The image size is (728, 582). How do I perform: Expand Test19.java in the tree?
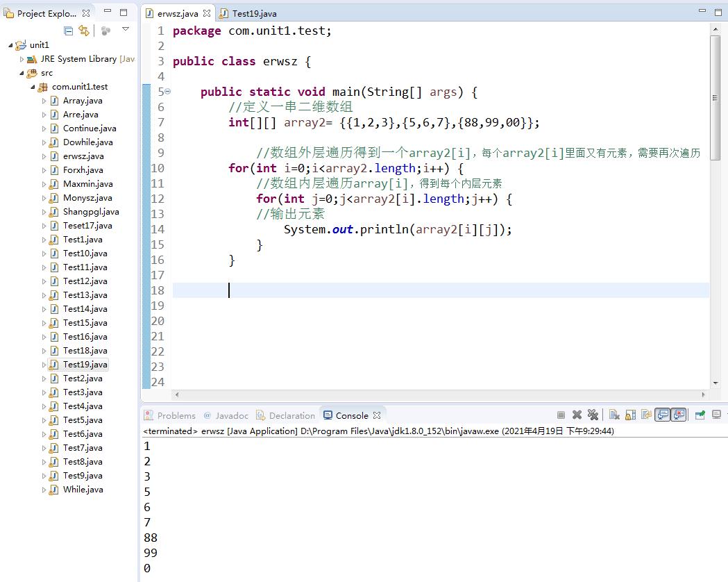[x=44, y=365]
